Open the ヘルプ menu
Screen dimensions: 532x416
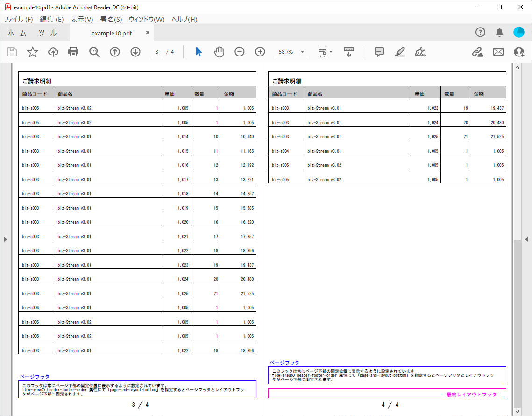pos(184,19)
